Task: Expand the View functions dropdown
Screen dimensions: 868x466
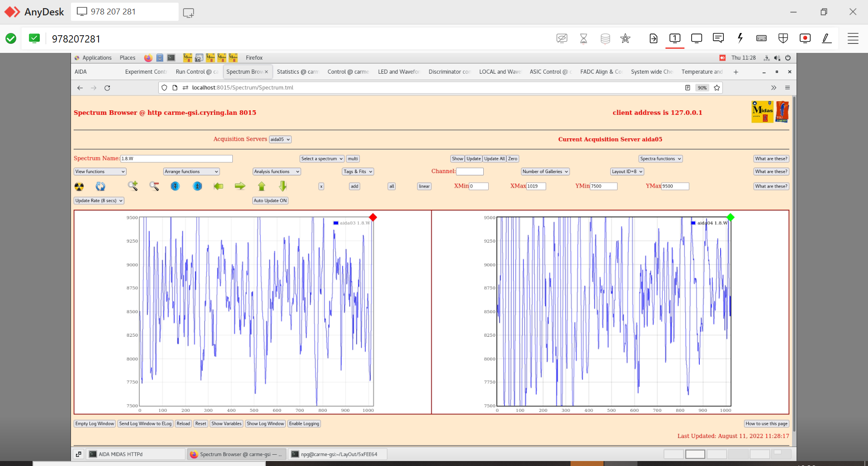Action: 100,172
